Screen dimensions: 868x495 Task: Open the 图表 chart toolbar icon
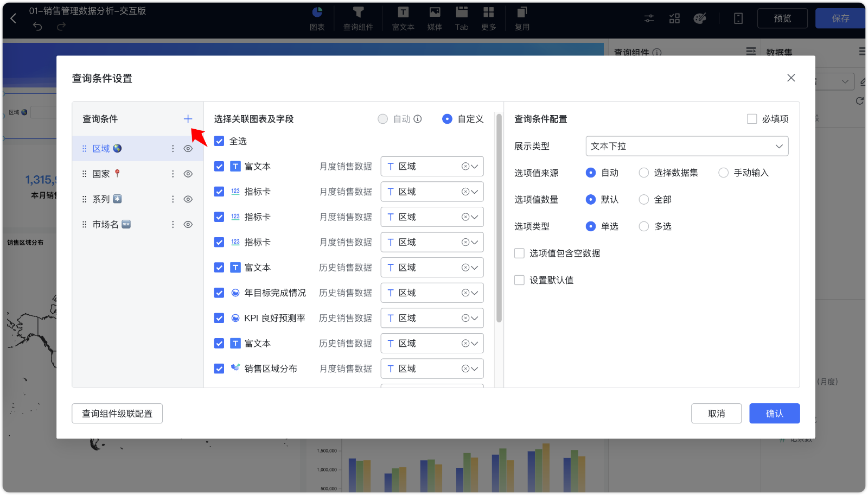317,18
